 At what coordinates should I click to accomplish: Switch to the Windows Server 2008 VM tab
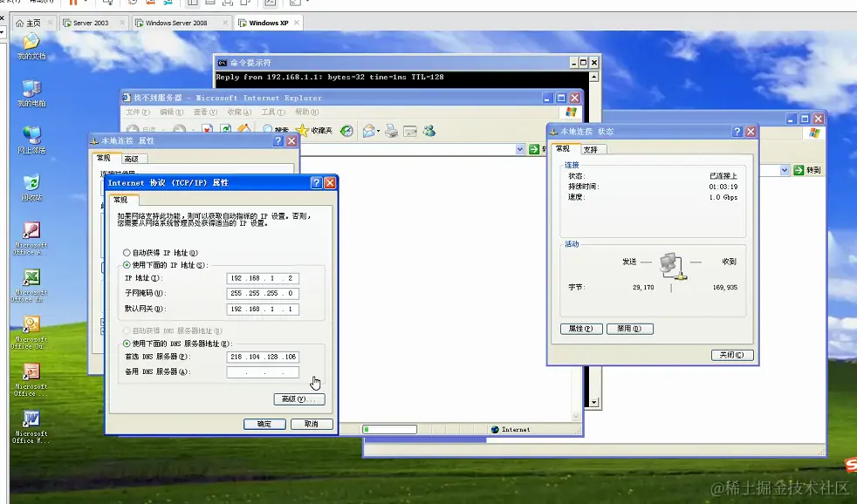[176, 23]
